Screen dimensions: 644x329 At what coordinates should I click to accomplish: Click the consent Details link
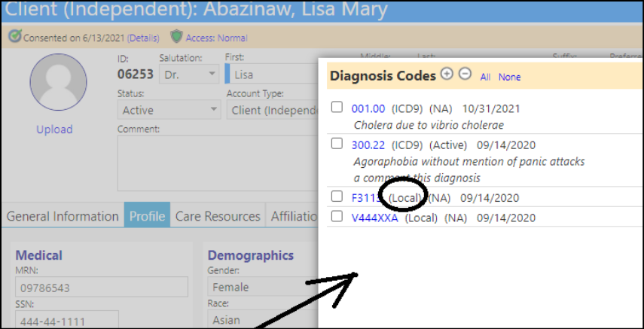click(x=143, y=38)
